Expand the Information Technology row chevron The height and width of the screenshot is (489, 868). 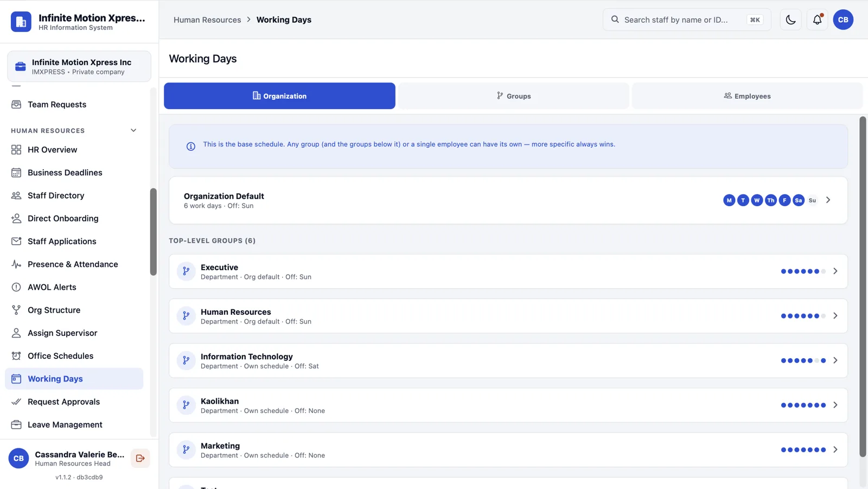click(835, 360)
